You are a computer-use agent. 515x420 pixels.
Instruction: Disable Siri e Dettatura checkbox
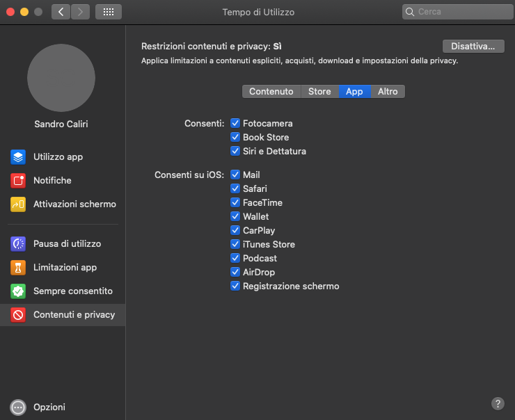(235, 151)
